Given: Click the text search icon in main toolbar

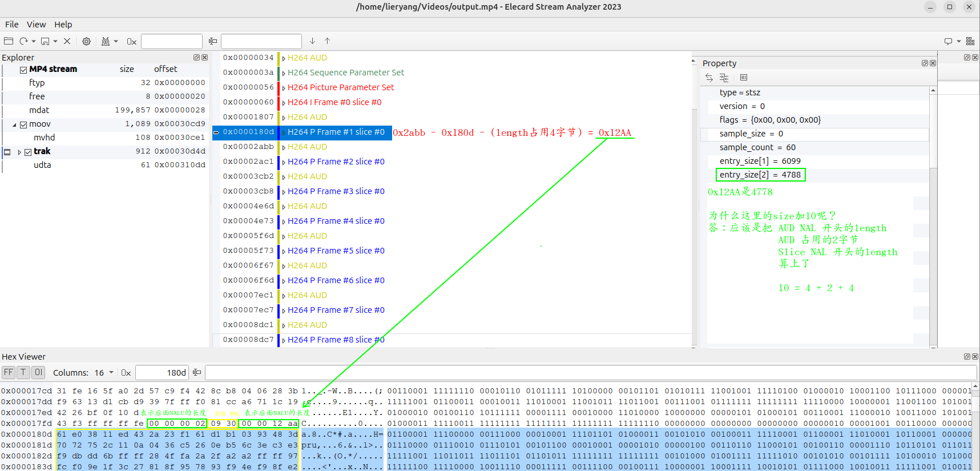Looking at the screenshot, I should point(213,41).
